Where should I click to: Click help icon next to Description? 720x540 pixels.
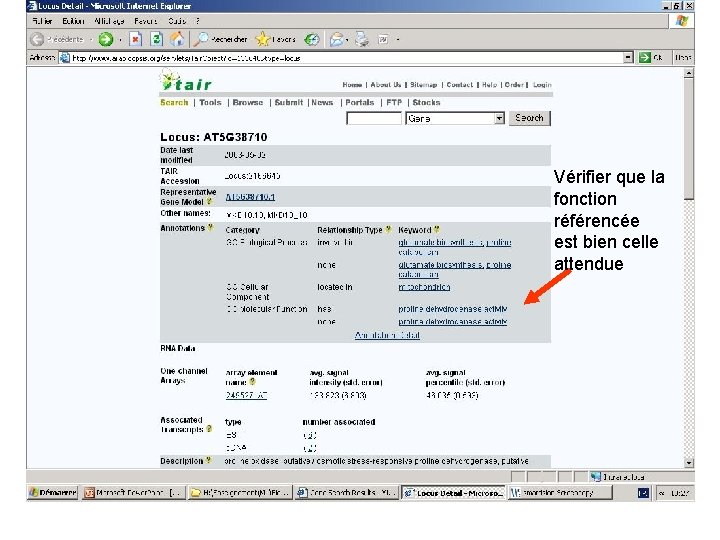pyautogui.click(x=208, y=460)
